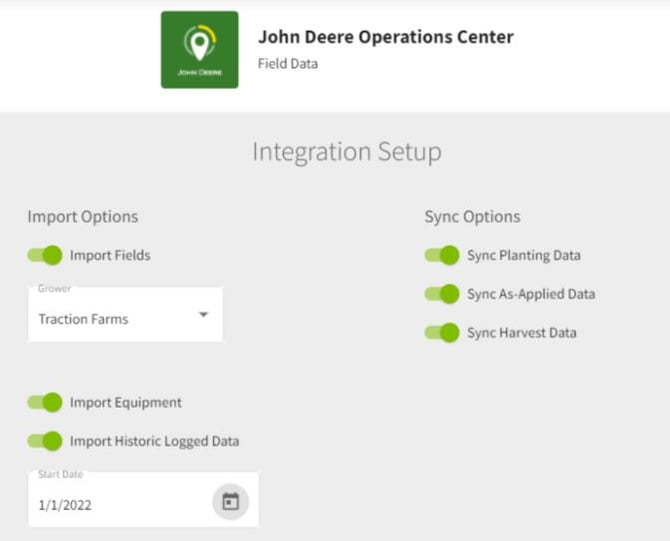Open the Start Date calendar picker icon
670x541 pixels.
pos(230,502)
